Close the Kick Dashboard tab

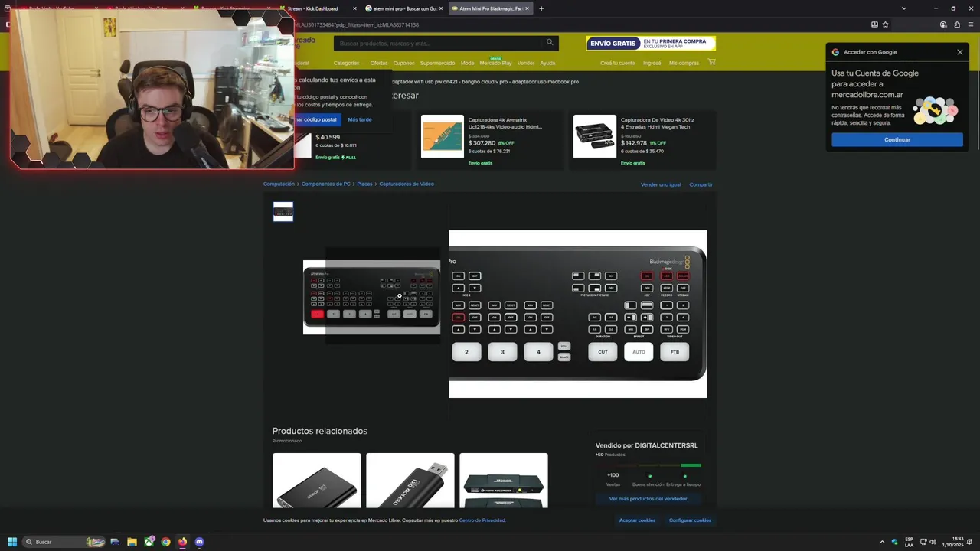354,8
